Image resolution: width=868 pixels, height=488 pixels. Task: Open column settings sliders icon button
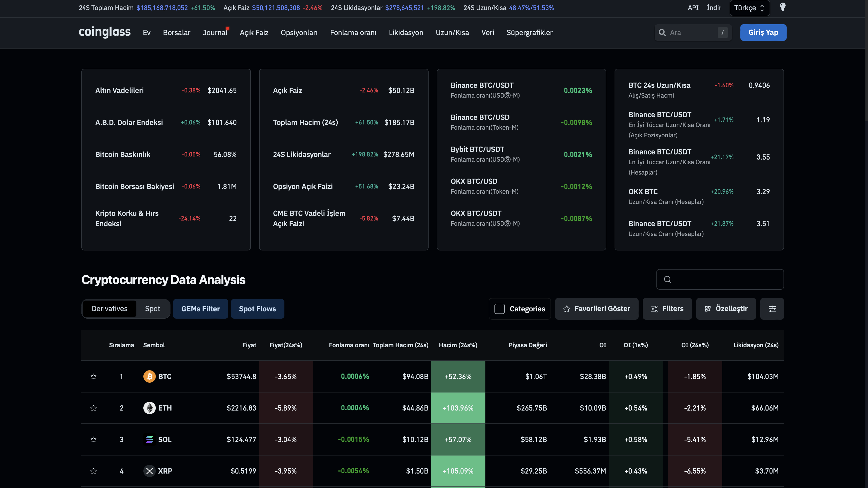772,309
